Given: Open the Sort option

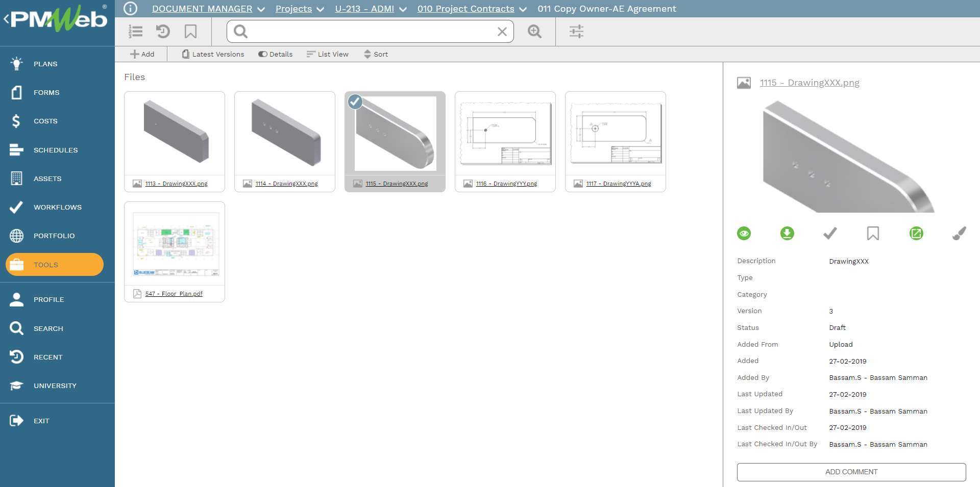Looking at the screenshot, I should [376, 54].
